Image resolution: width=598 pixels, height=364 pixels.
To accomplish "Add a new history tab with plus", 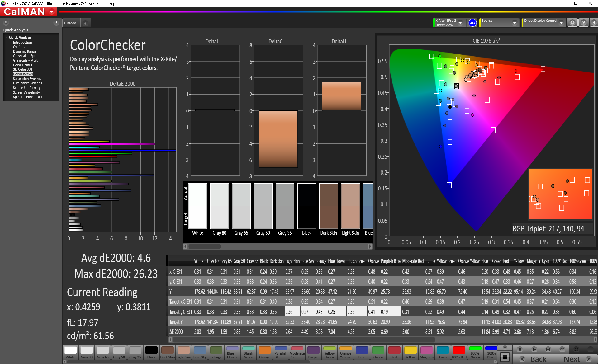I will [x=85, y=23].
